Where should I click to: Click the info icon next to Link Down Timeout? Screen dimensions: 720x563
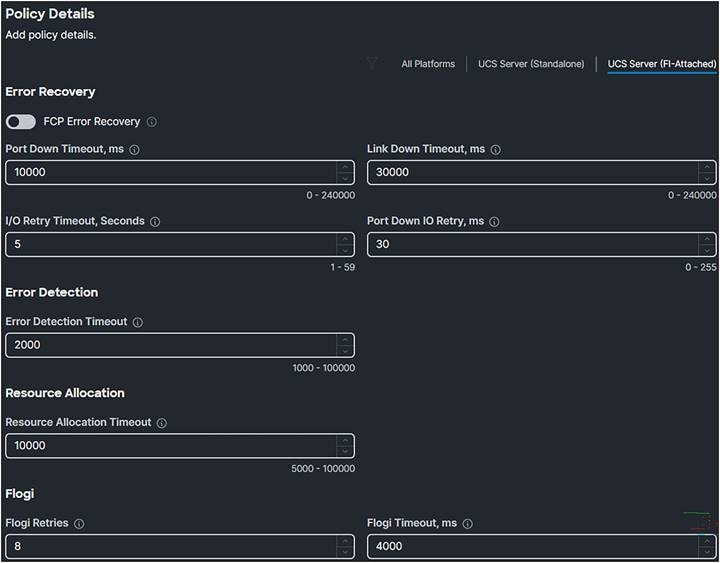pyautogui.click(x=496, y=150)
